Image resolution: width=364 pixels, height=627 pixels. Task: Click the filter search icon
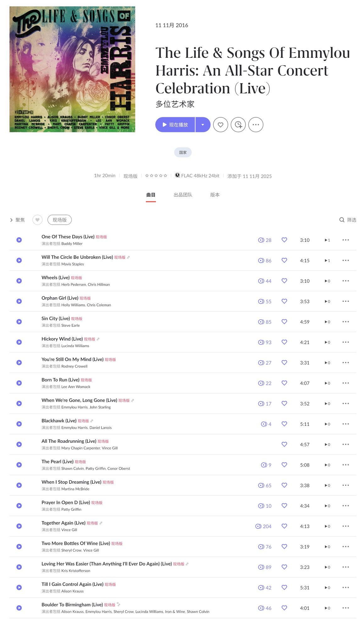342,220
